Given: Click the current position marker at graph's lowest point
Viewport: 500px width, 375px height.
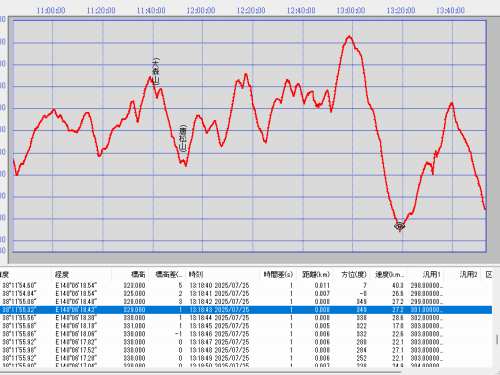Looking at the screenshot, I should 400,227.
